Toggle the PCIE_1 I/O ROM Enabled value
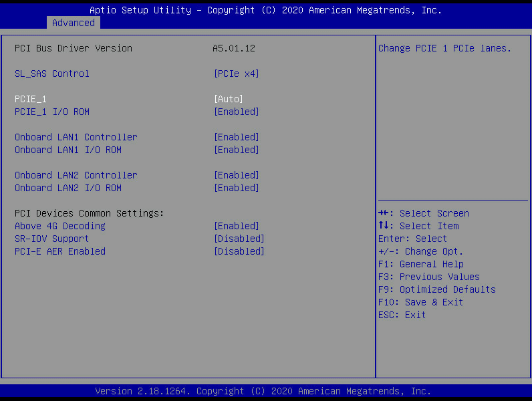This screenshot has height=401, width=532. [x=237, y=112]
